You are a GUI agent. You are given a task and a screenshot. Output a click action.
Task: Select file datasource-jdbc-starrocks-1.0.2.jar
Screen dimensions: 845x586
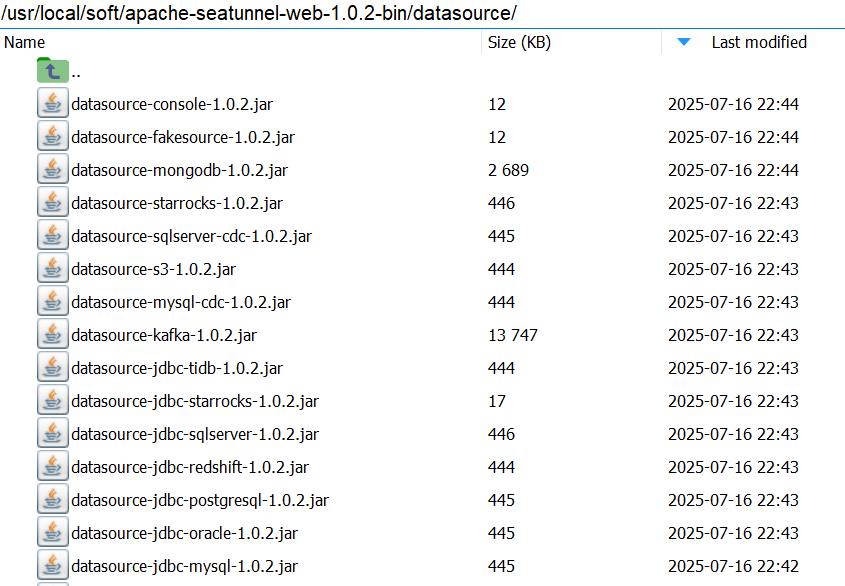(x=195, y=401)
